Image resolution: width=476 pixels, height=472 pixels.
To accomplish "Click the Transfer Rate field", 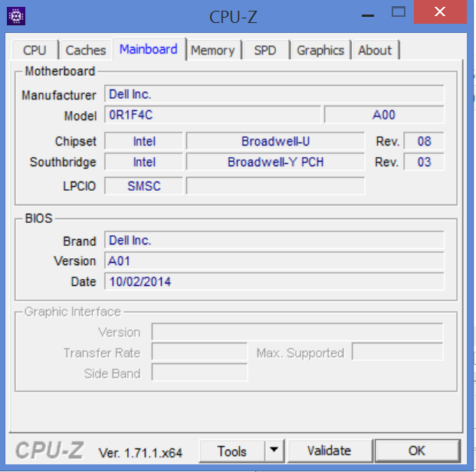I will (199, 352).
